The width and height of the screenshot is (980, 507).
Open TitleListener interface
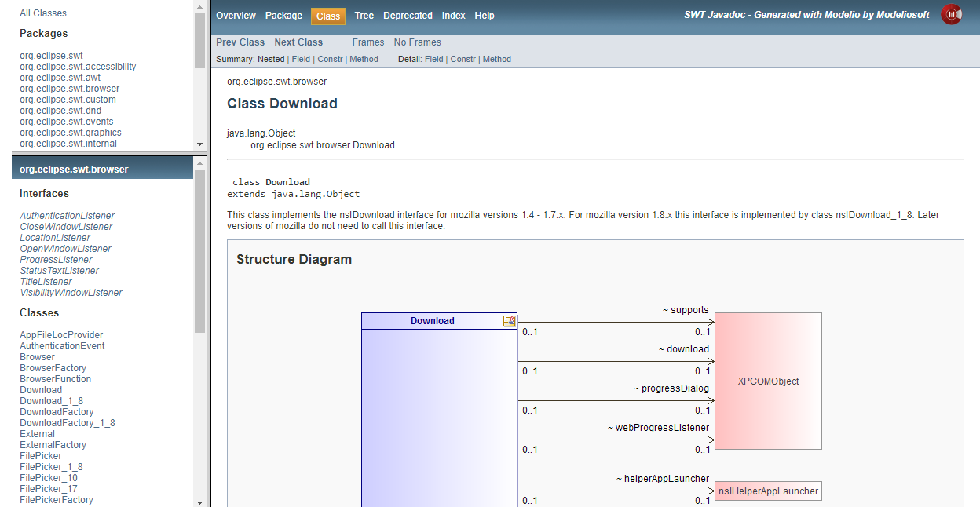click(x=46, y=282)
